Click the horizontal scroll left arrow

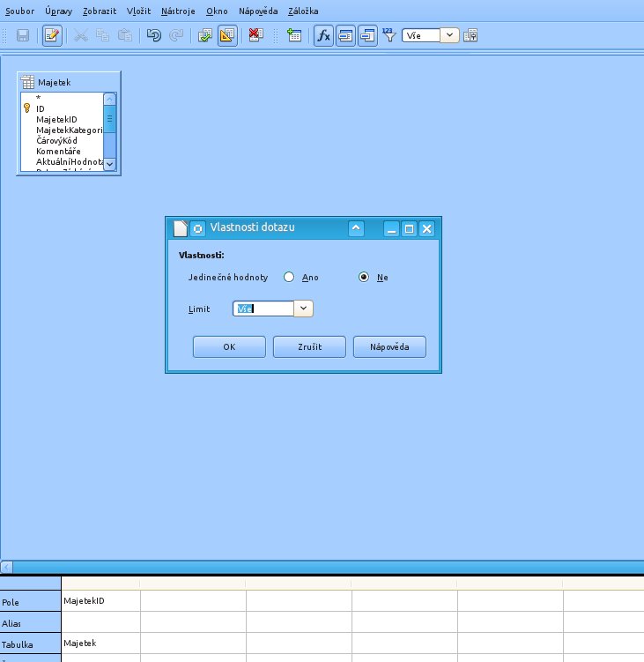pos(6,567)
